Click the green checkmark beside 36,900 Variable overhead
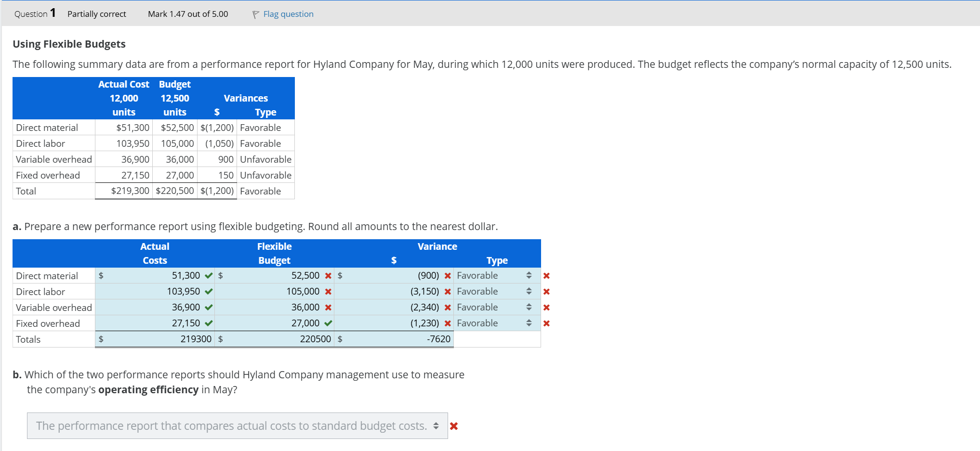 point(208,307)
